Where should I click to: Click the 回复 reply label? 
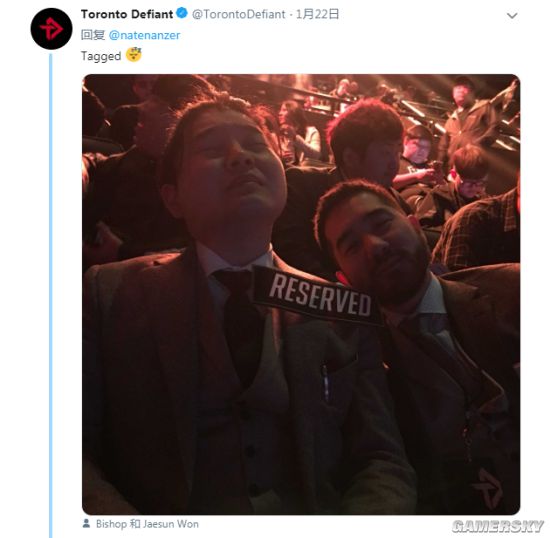(93, 35)
